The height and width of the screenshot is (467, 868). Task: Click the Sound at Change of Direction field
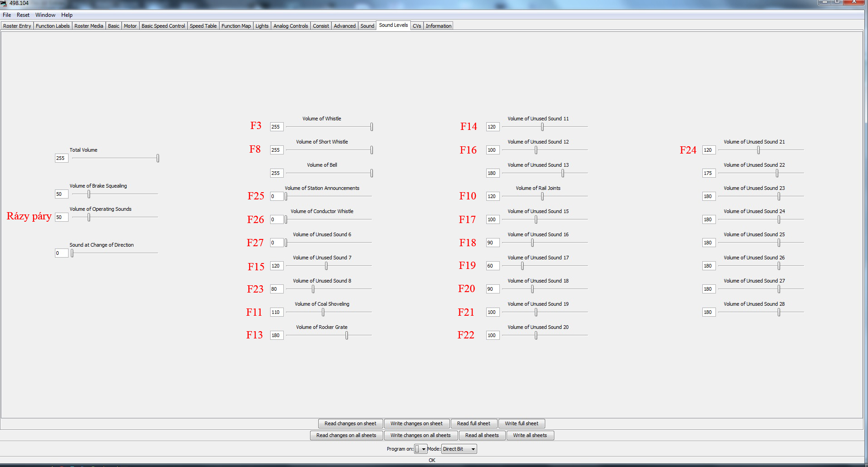tap(61, 253)
